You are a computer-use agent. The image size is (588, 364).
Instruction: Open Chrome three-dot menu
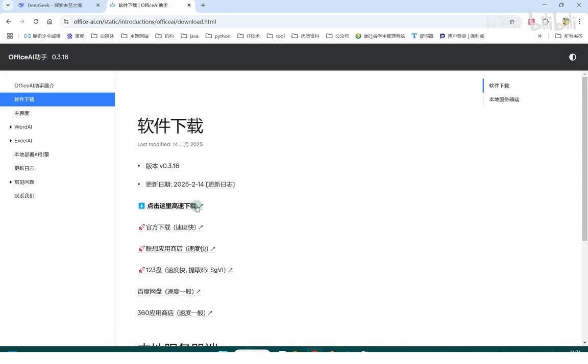[x=579, y=22]
